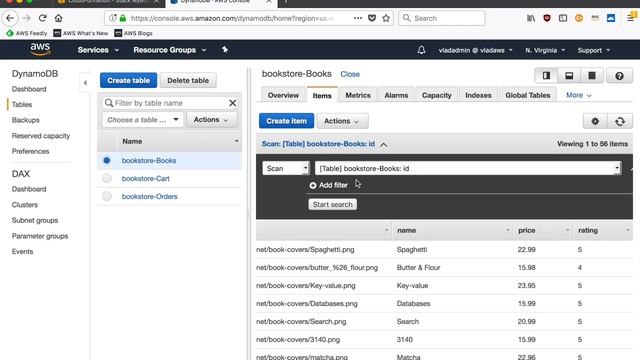Switch to the Alarms tab
Image resolution: width=640 pixels, height=360 pixels.
396,95
